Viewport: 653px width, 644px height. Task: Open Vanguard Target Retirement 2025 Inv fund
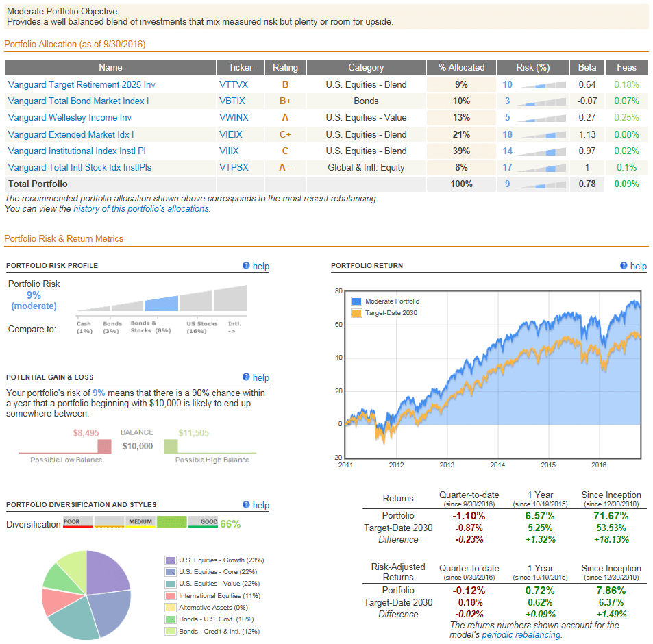coord(82,84)
